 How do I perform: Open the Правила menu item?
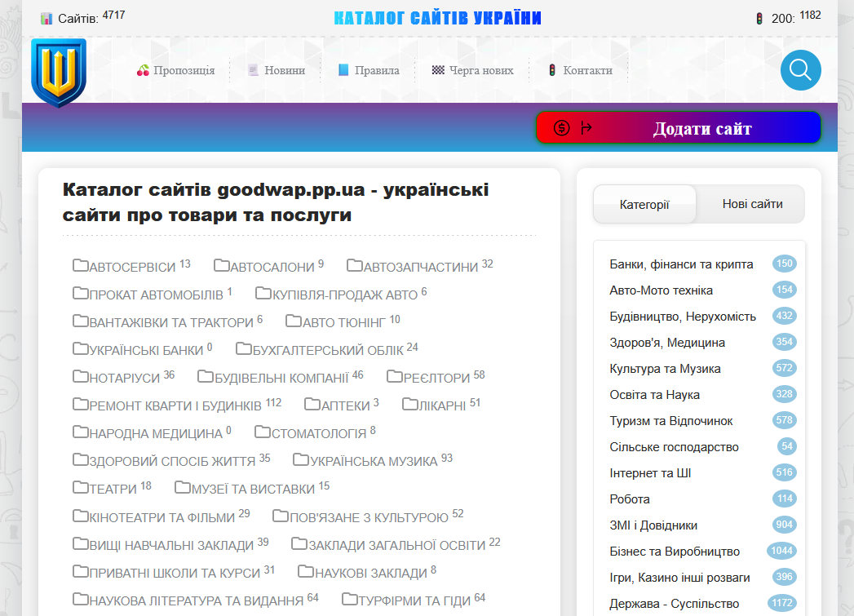pos(377,70)
